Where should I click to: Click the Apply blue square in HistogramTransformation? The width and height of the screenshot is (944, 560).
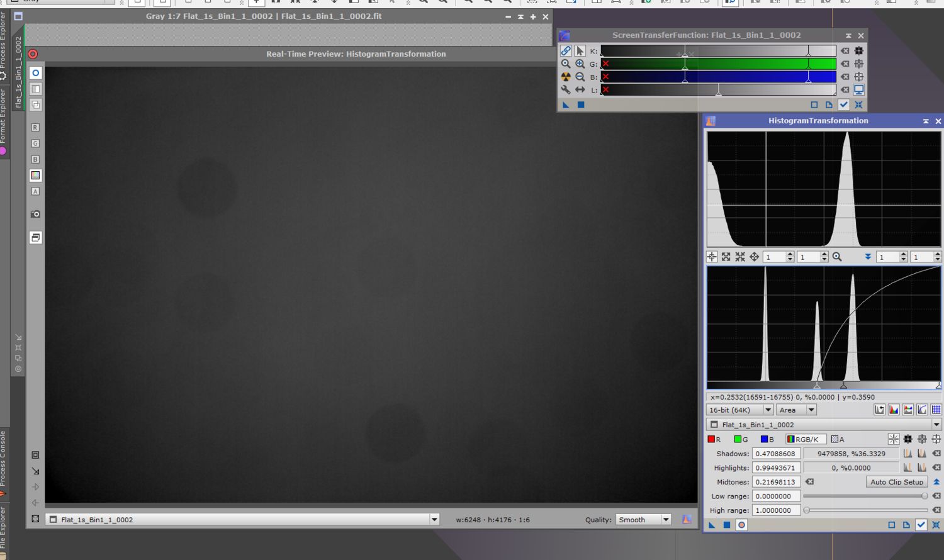tap(727, 525)
